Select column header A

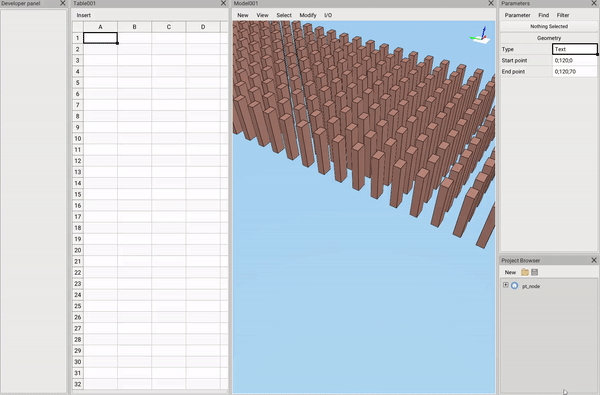click(100, 27)
